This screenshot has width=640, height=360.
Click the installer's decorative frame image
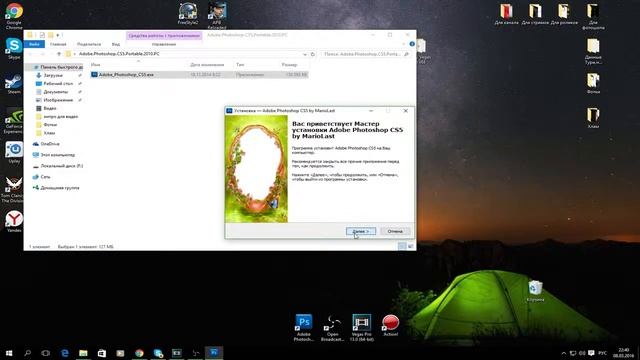[x=256, y=169]
